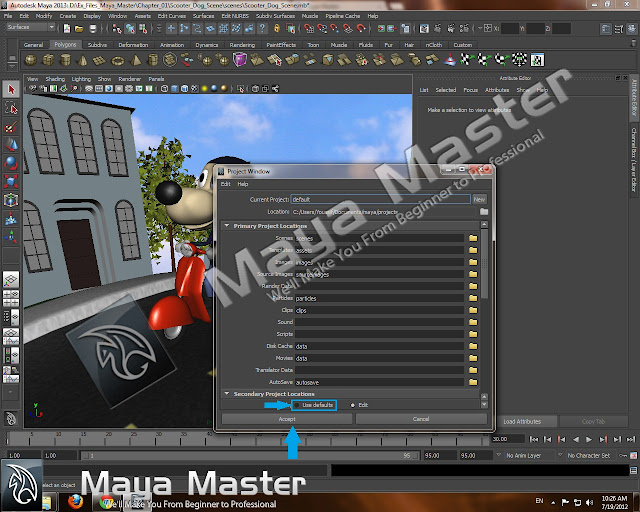640x512 pixels.
Task: Create a polygon pyramid from shelf
Action: (136, 60)
